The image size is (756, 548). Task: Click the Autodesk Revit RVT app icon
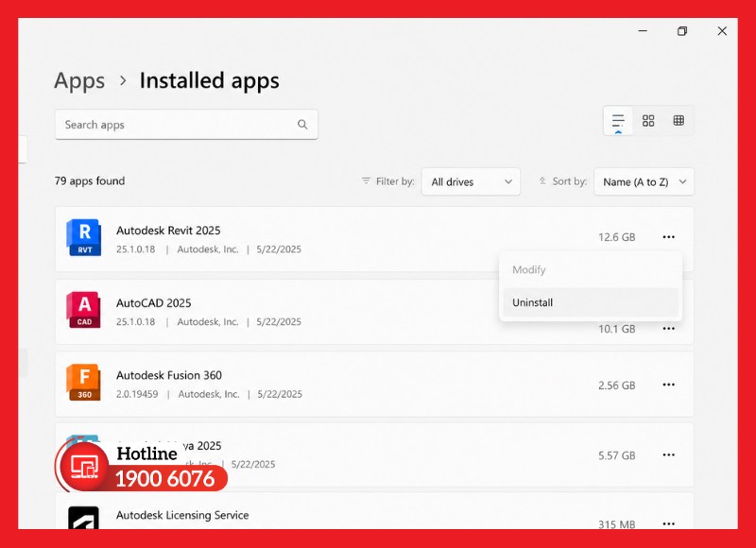[x=84, y=237]
